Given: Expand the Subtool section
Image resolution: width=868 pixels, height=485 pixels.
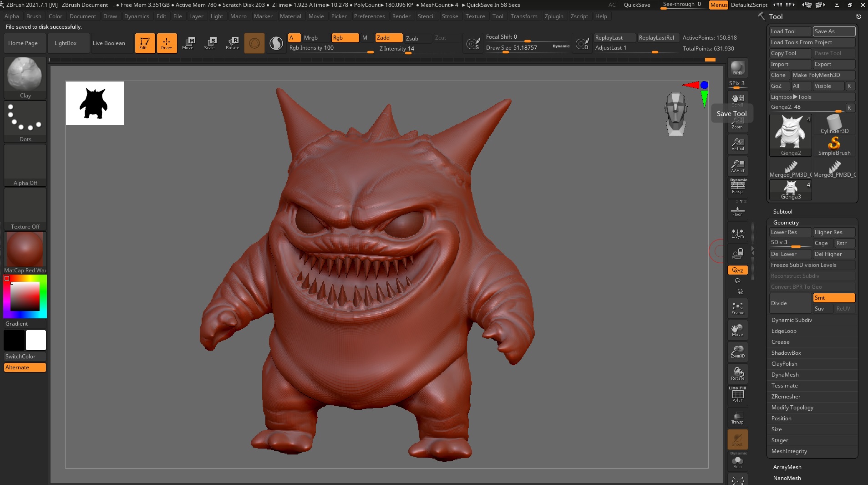Looking at the screenshot, I should [782, 212].
